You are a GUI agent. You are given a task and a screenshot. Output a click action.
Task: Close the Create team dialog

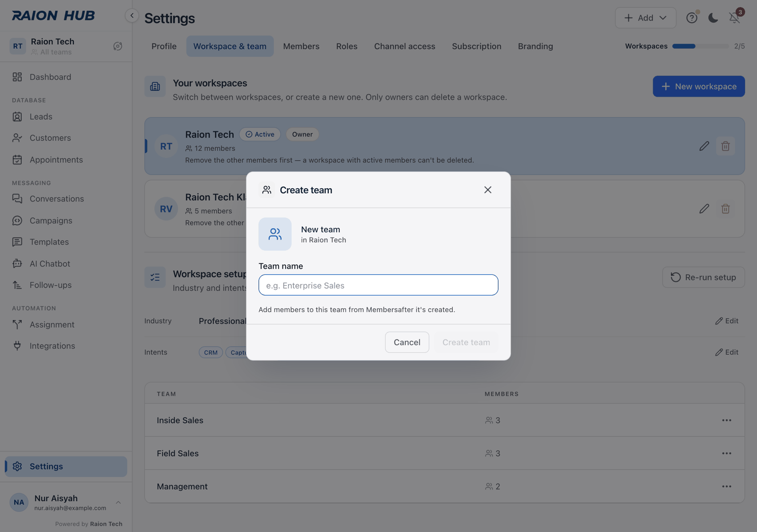488,190
